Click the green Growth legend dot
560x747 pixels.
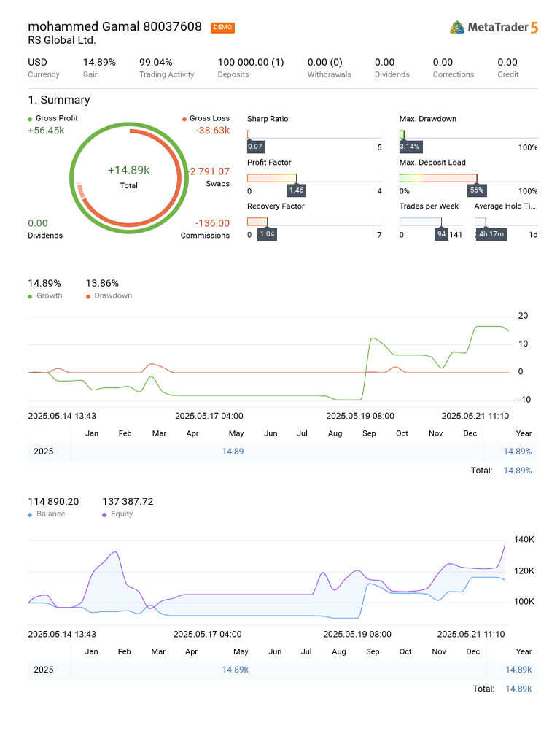click(x=30, y=296)
